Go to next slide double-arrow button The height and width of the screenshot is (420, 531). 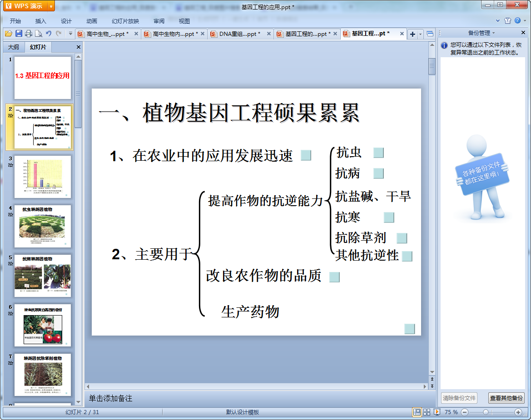[x=432, y=386]
